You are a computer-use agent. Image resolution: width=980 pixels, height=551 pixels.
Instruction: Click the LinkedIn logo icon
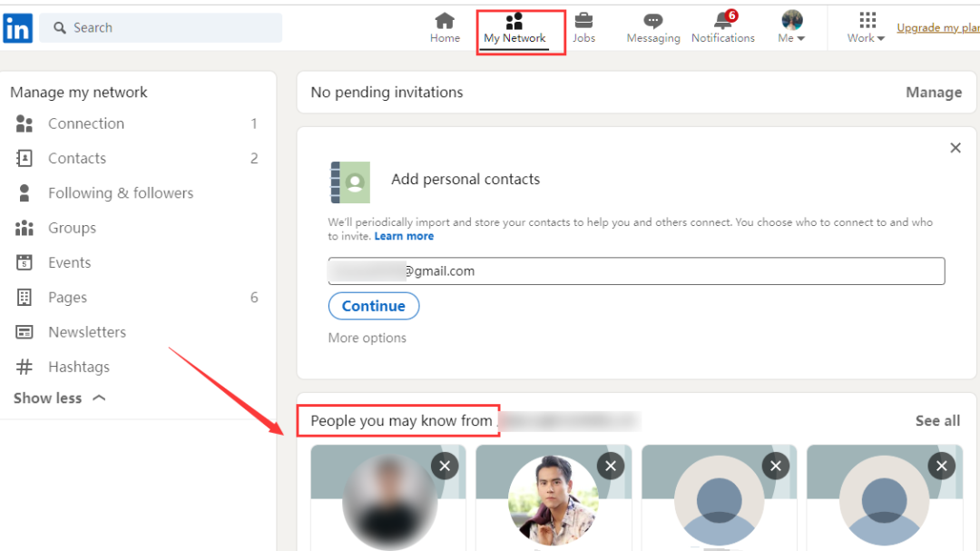coord(17,28)
